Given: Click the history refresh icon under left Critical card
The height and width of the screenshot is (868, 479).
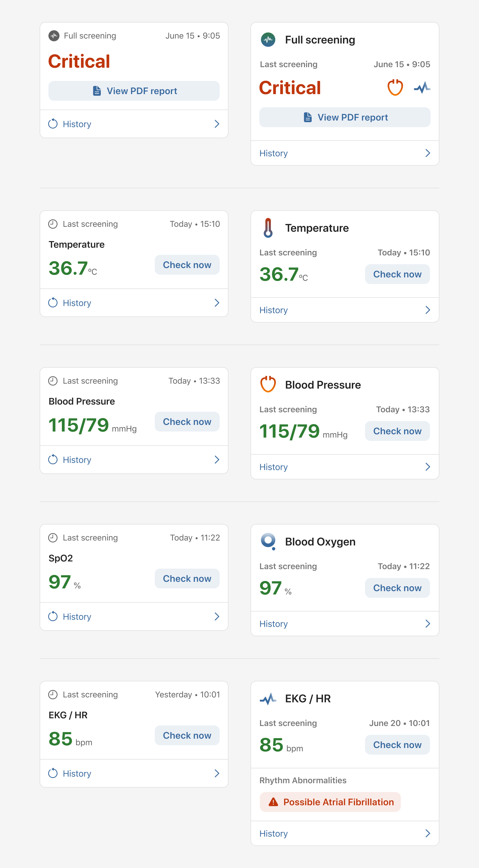Looking at the screenshot, I should (x=53, y=124).
